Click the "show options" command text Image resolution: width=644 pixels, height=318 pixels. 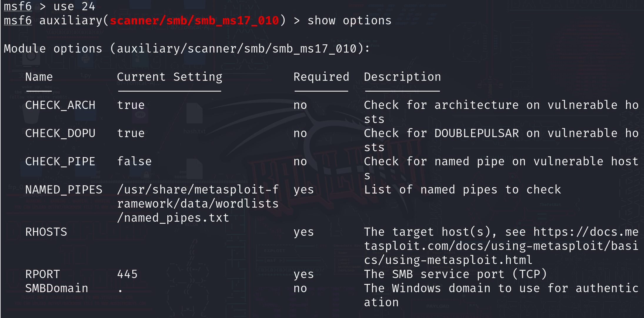[349, 21]
